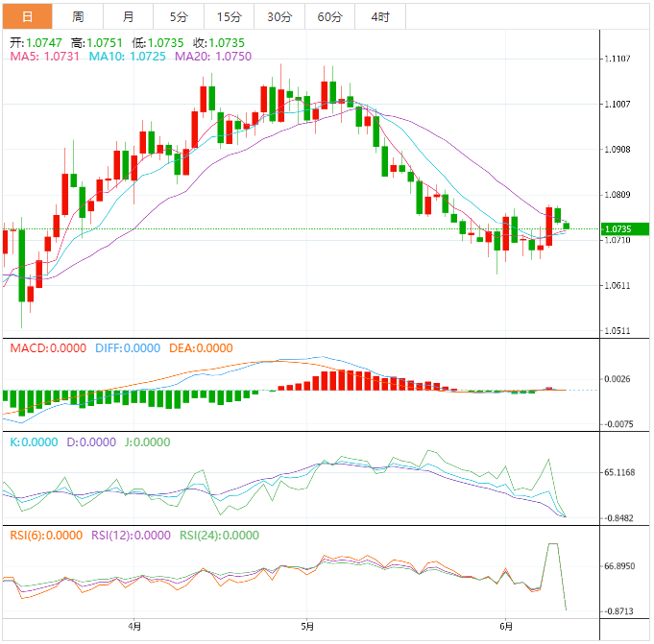Select the DIFF value label
Image resolution: width=654 pixels, height=644 pixels.
click(x=129, y=347)
